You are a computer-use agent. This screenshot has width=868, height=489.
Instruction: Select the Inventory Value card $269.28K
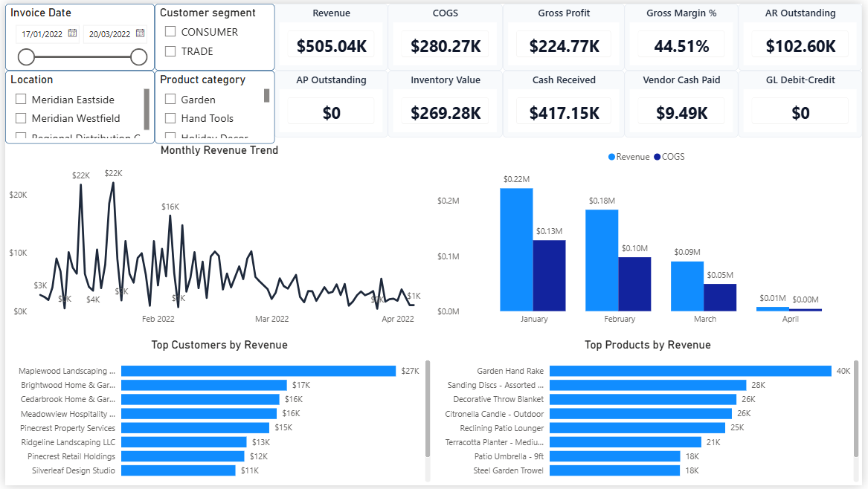(446, 113)
